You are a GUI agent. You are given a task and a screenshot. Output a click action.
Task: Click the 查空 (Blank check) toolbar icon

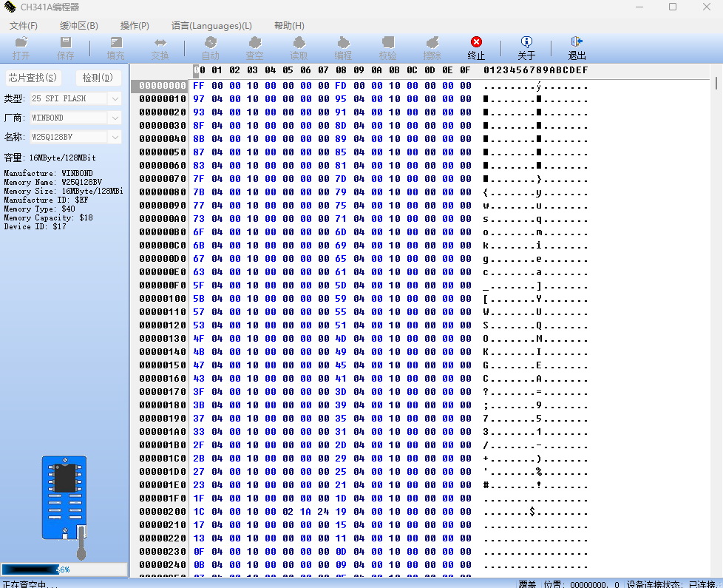pyautogui.click(x=254, y=48)
